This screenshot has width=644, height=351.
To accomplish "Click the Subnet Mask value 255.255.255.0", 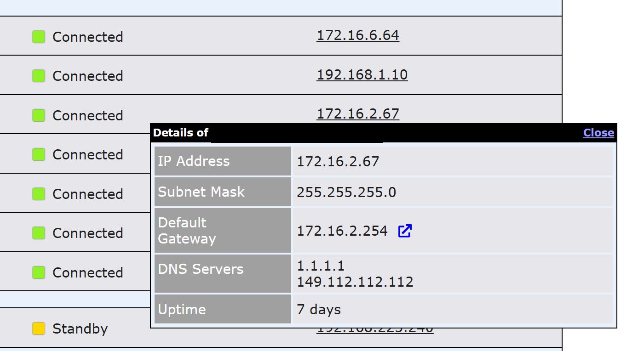I will point(346,192).
